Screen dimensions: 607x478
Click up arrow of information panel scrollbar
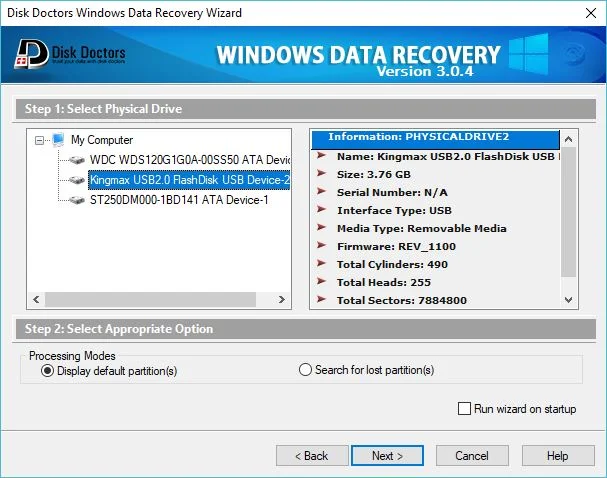[x=568, y=139]
